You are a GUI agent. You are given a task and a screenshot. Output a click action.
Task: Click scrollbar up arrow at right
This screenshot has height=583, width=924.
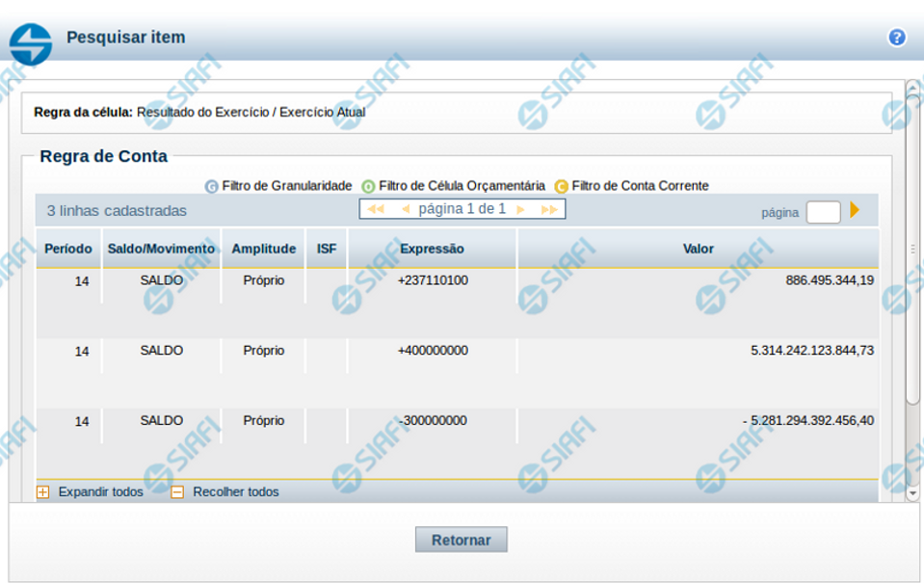click(912, 89)
